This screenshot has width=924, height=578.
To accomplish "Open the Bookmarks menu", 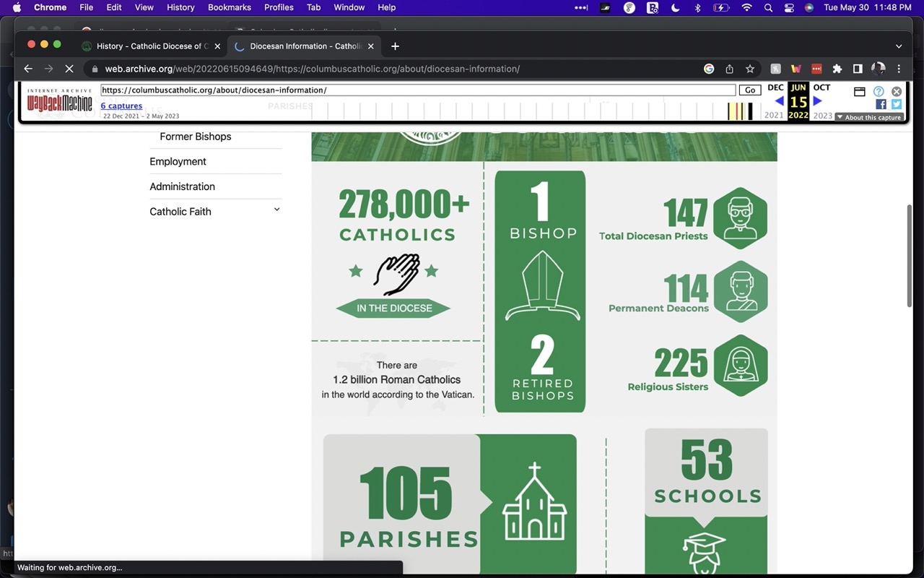I will pyautogui.click(x=230, y=7).
